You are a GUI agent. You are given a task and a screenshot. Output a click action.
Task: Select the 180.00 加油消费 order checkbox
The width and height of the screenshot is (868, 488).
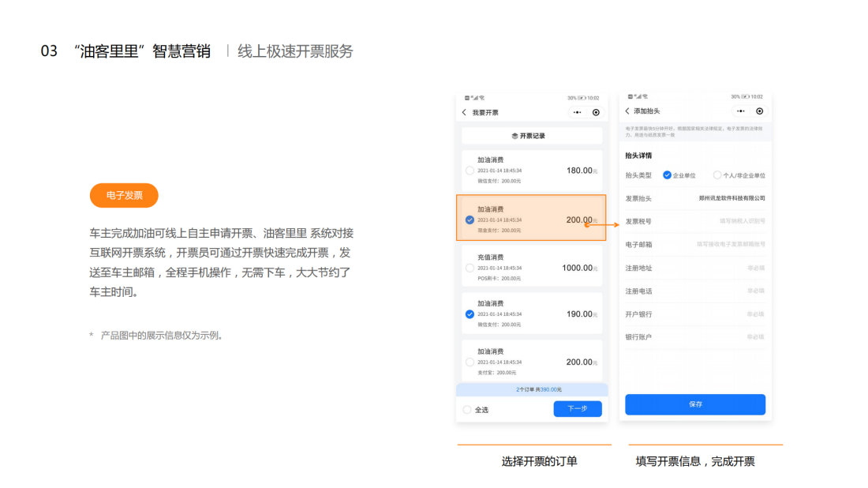coord(470,171)
